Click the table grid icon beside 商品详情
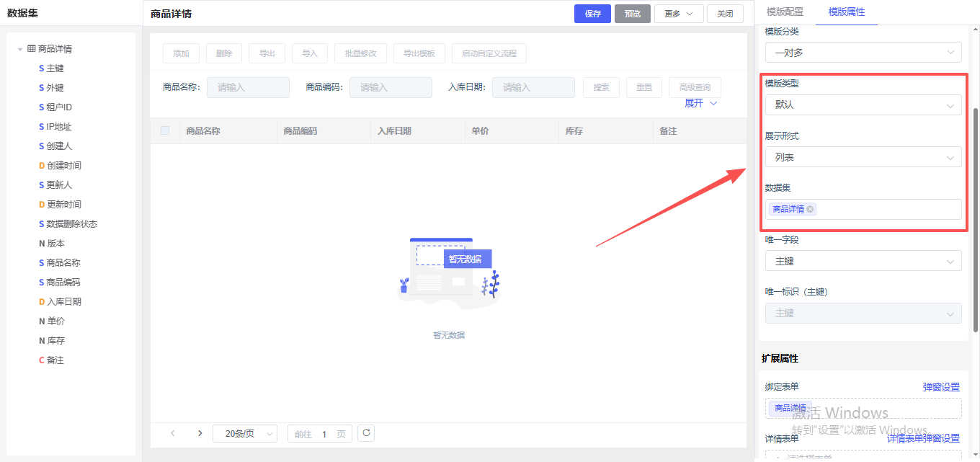The width and height of the screenshot is (980, 462). (x=32, y=49)
